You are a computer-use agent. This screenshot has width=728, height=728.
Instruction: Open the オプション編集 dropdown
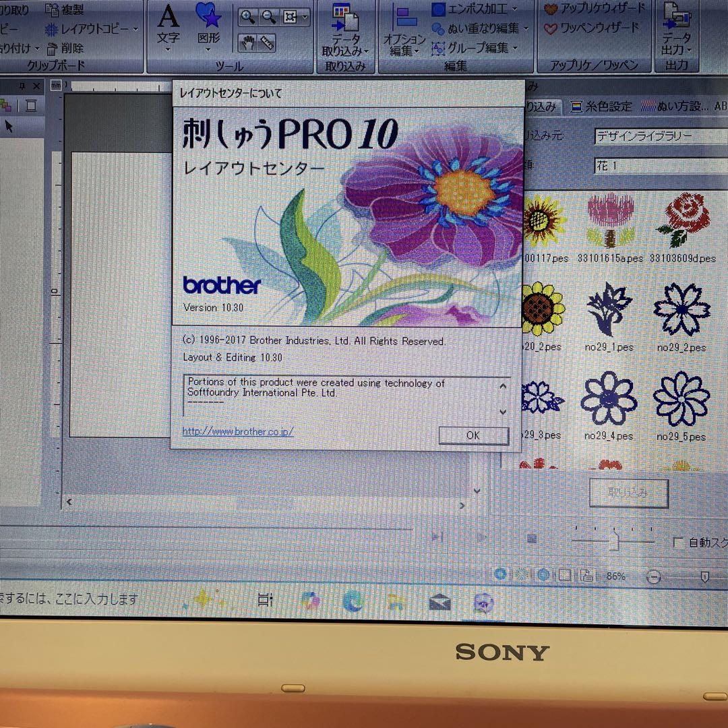tap(417, 51)
